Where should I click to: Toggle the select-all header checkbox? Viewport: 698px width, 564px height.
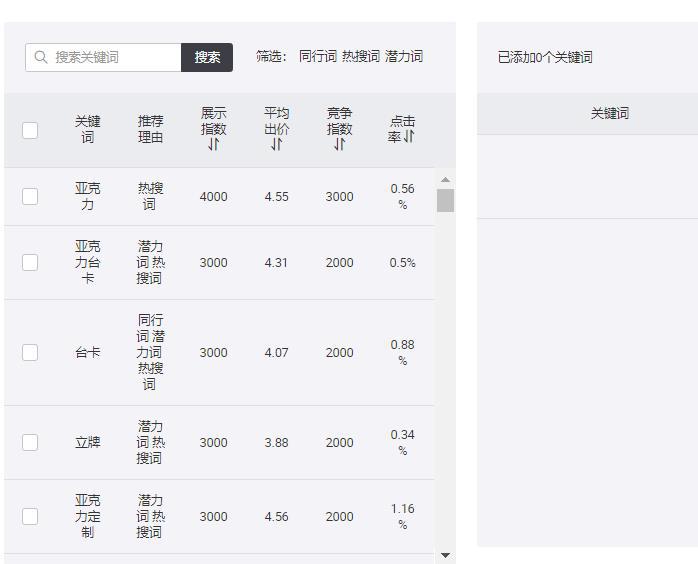pos(30,130)
